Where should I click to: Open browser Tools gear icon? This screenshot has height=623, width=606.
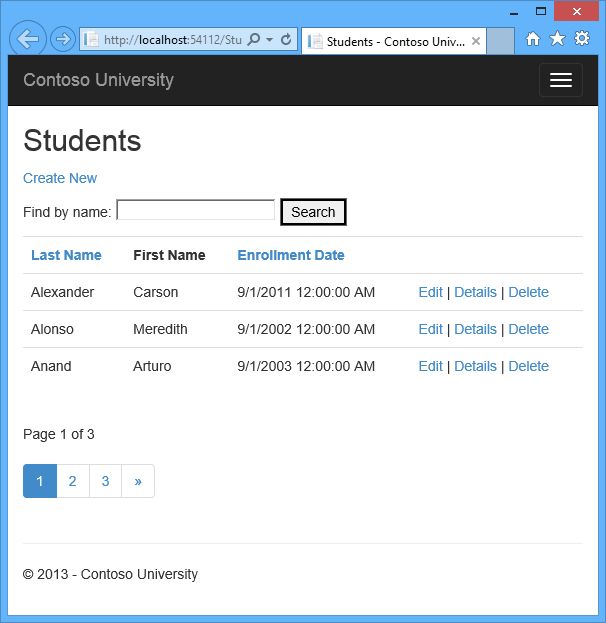pos(582,39)
